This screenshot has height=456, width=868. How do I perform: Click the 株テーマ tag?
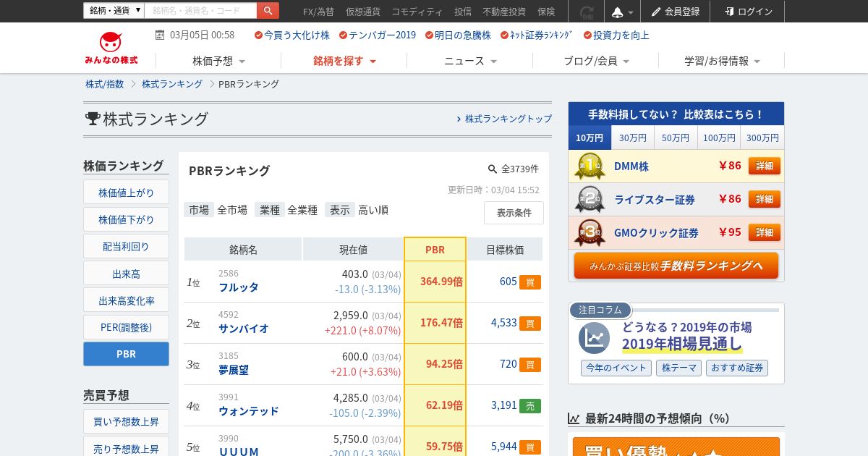(678, 368)
